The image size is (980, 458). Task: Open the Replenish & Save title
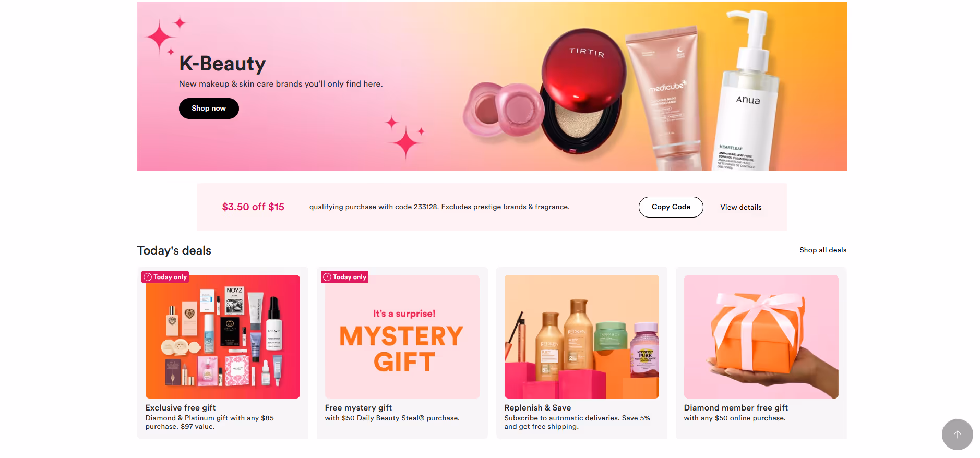pos(537,408)
